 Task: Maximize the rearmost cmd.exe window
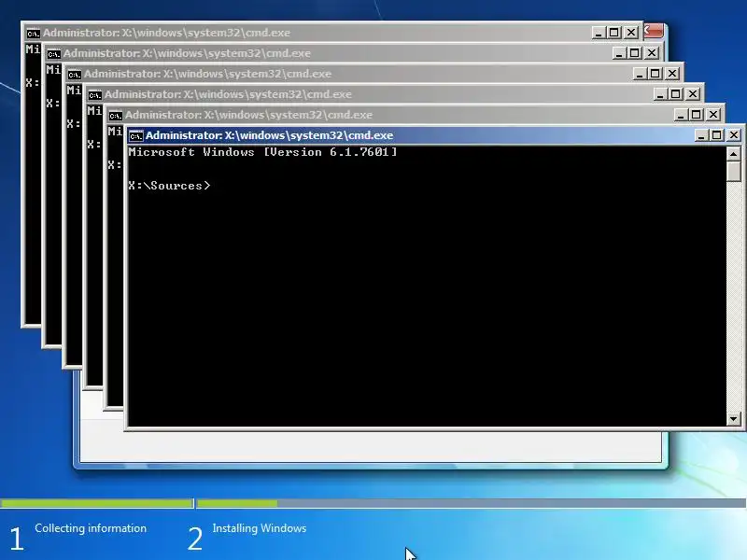click(x=614, y=33)
